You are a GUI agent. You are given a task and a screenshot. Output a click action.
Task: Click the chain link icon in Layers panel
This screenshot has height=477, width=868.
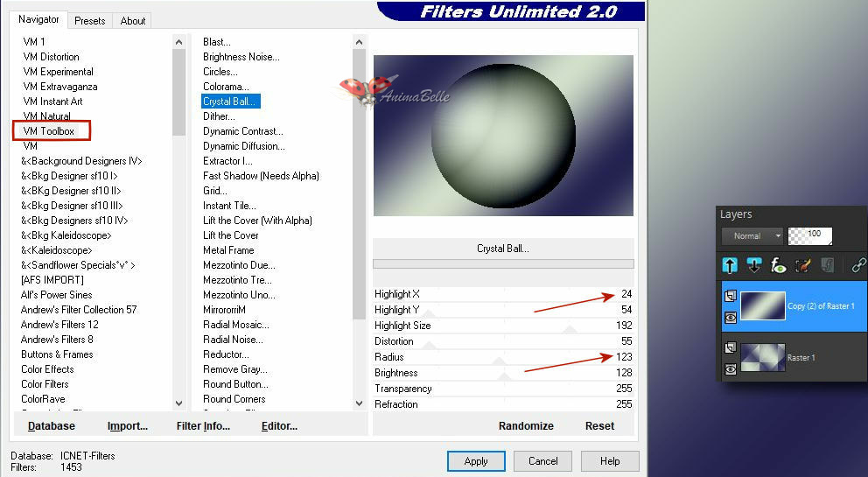[858, 265]
